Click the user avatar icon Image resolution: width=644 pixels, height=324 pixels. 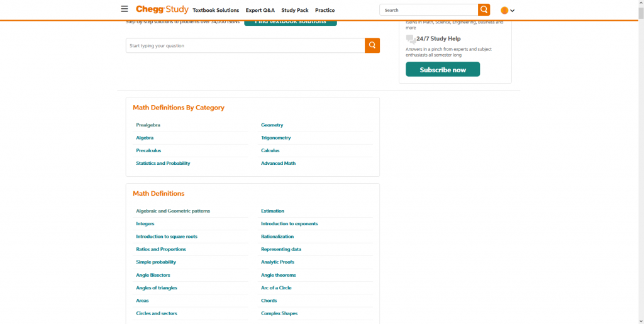(504, 10)
